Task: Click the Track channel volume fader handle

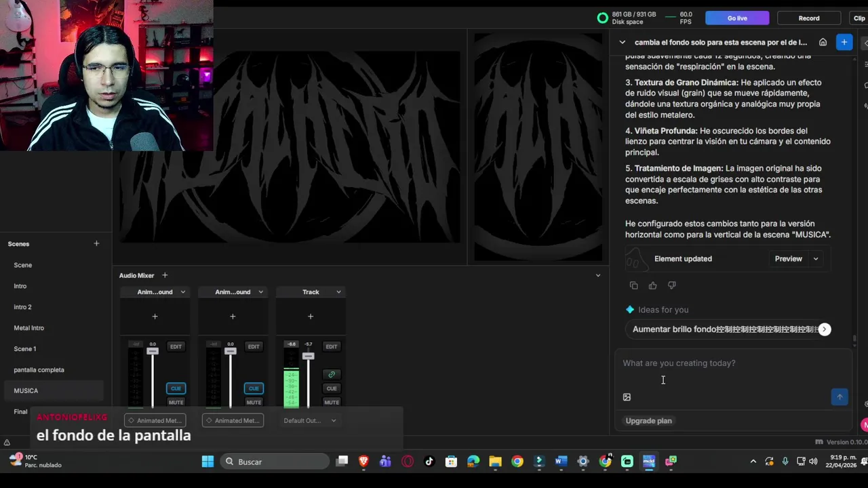Action: (309, 356)
